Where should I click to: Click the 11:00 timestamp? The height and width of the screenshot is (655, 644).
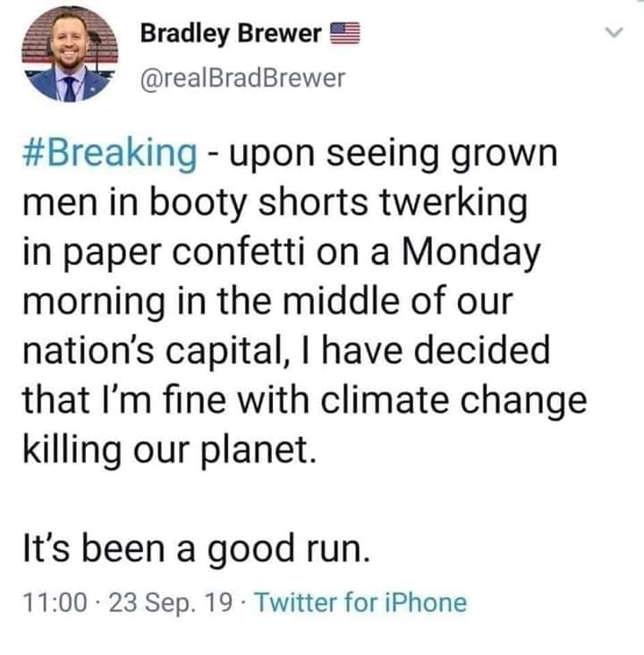[55, 602]
